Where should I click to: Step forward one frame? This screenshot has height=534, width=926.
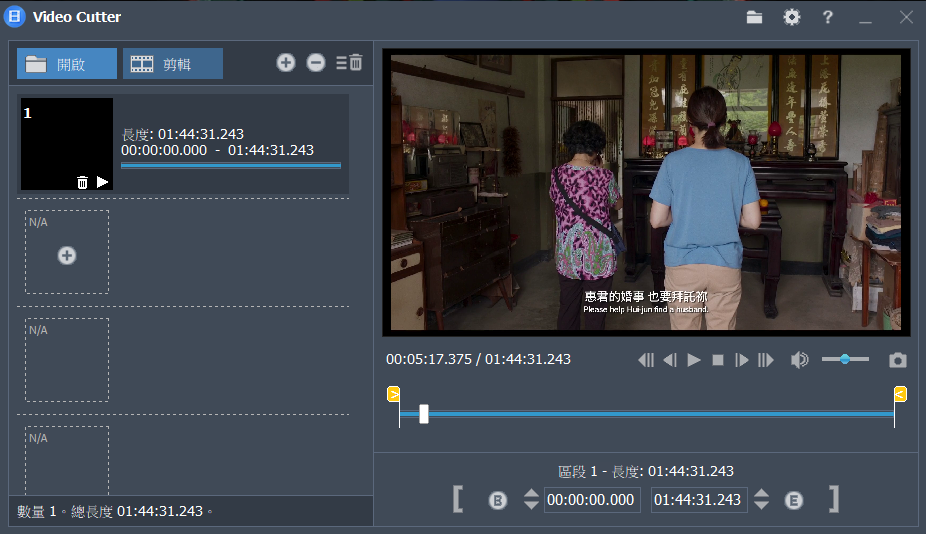point(742,360)
